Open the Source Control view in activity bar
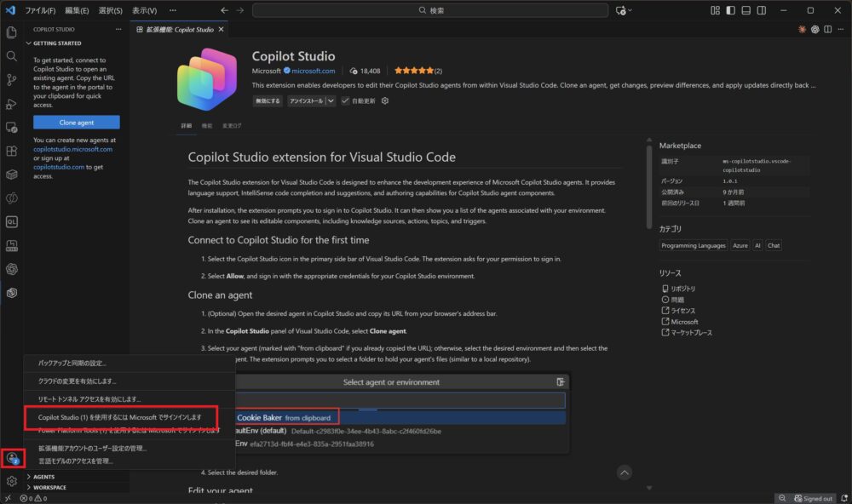 12,79
